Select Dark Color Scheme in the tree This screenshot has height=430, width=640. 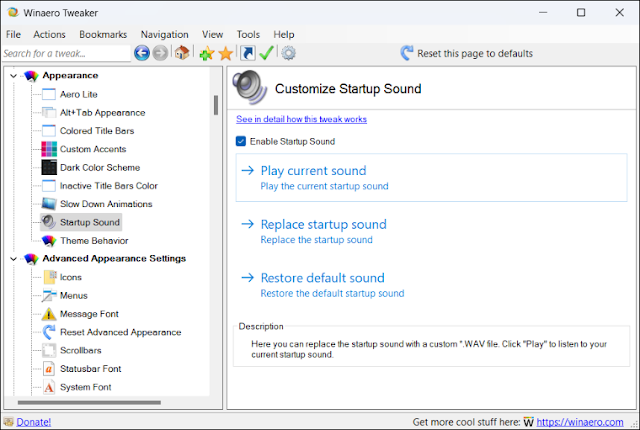[x=99, y=167]
